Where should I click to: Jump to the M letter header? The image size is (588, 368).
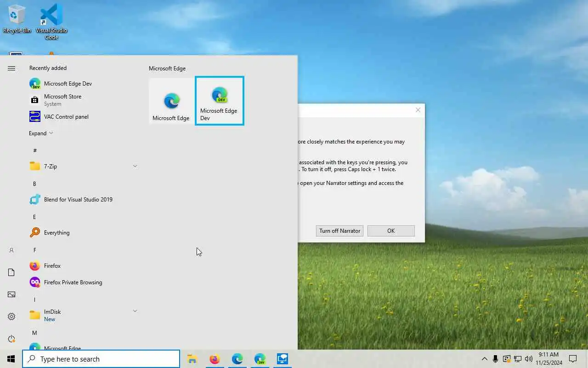tap(34, 333)
